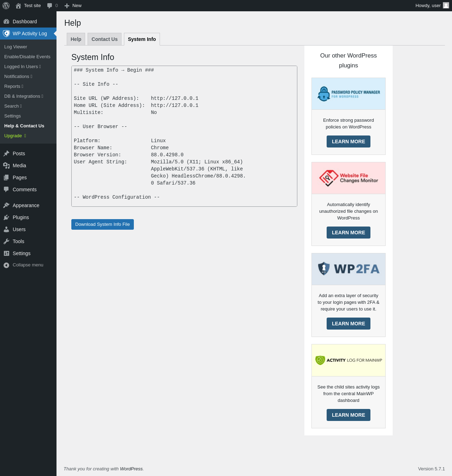Open the Users menu label
452x476 pixels.
[19, 229]
